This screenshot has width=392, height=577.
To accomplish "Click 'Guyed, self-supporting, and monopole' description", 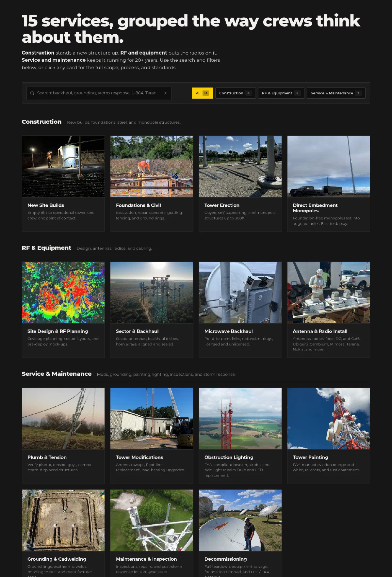I will coord(240,216).
